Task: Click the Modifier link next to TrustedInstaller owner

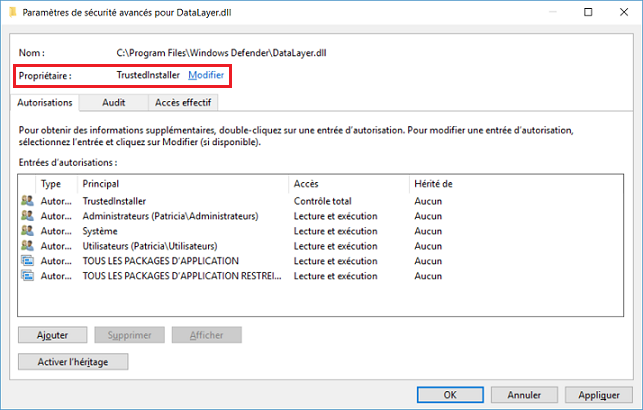Action: (206, 75)
